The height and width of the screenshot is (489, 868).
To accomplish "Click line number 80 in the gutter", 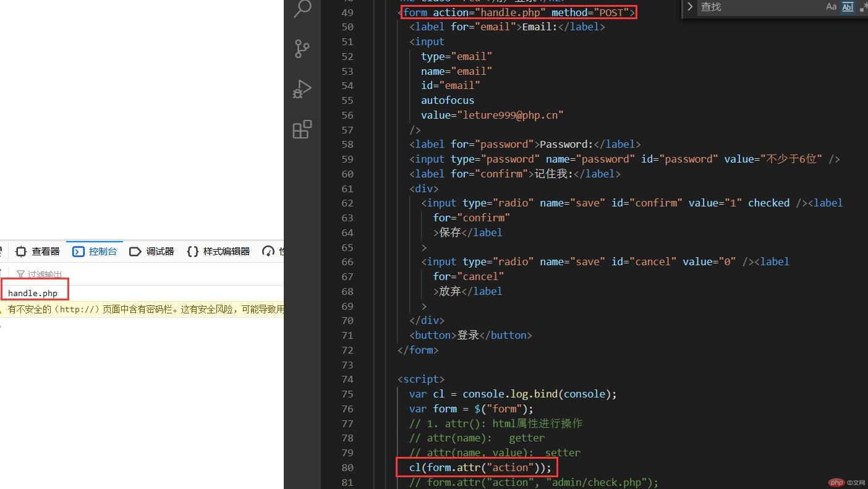I will 347,468.
